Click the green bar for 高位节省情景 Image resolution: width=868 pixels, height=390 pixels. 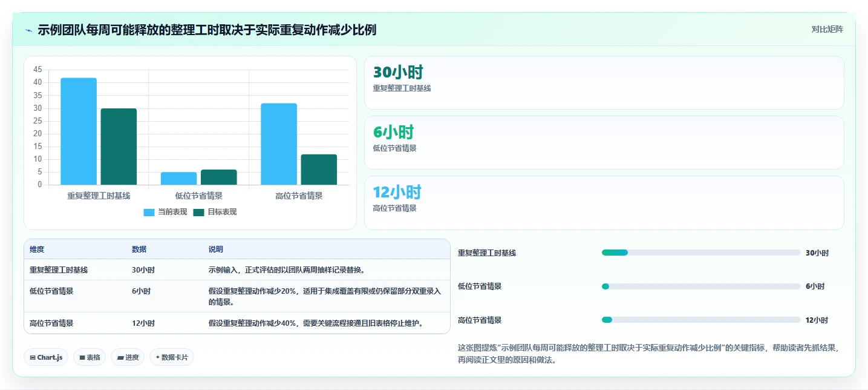319,170
